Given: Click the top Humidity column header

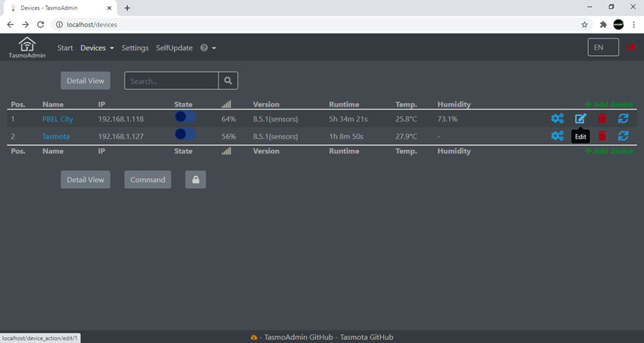Looking at the screenshot, I should [x=454, y=104].
